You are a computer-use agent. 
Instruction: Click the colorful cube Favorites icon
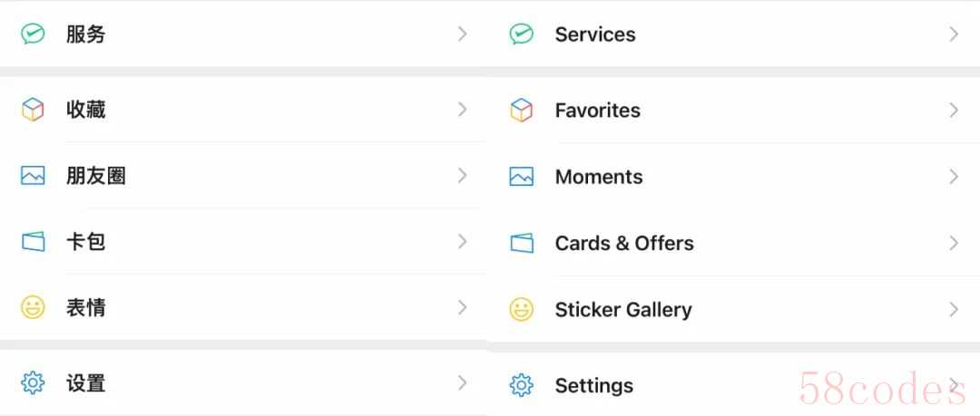[x=522, y=111]
